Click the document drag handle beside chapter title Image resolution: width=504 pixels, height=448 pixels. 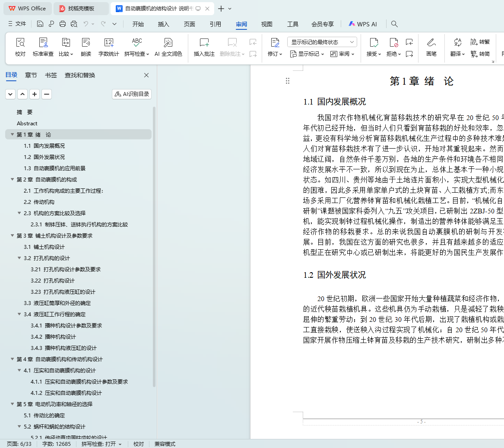coord(288,81)
